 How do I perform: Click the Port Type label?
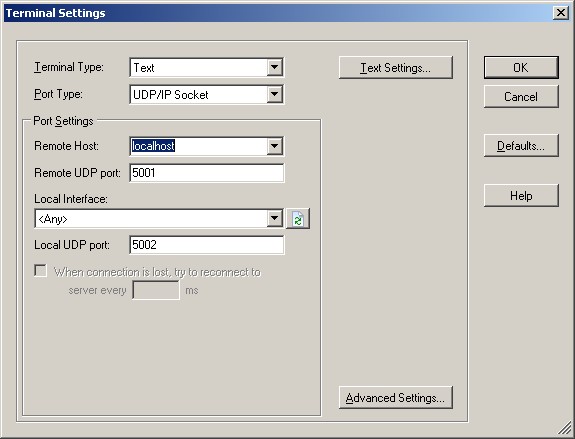click(58, 94)
